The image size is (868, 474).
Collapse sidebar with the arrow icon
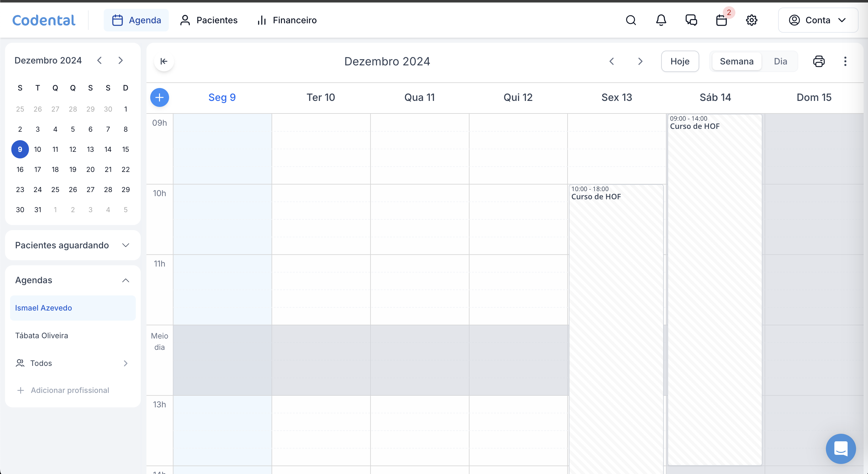pos(164,61)
